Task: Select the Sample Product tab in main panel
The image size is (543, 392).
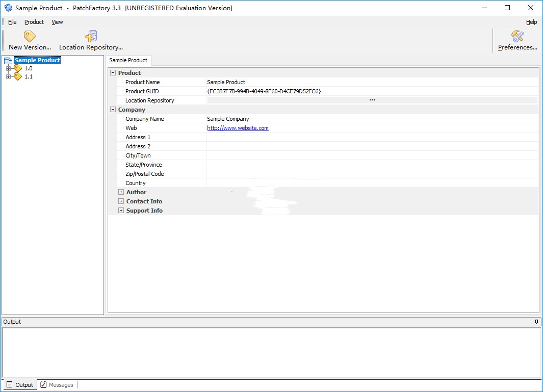Action: 128,60
